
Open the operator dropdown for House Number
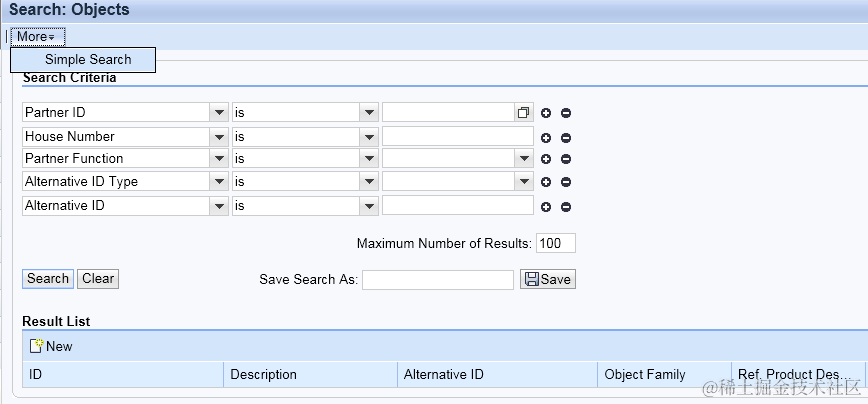tap(369, 137)
